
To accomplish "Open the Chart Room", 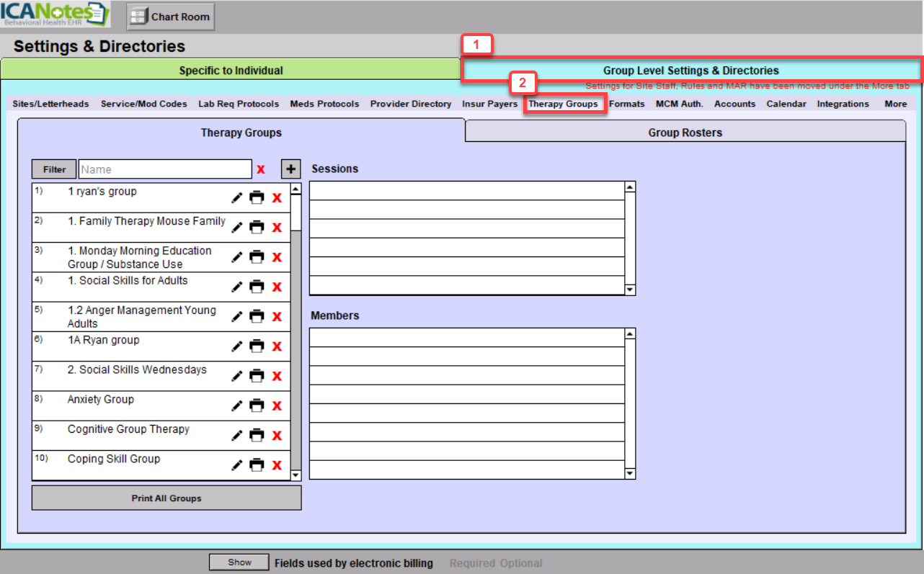I will point(171,17).
